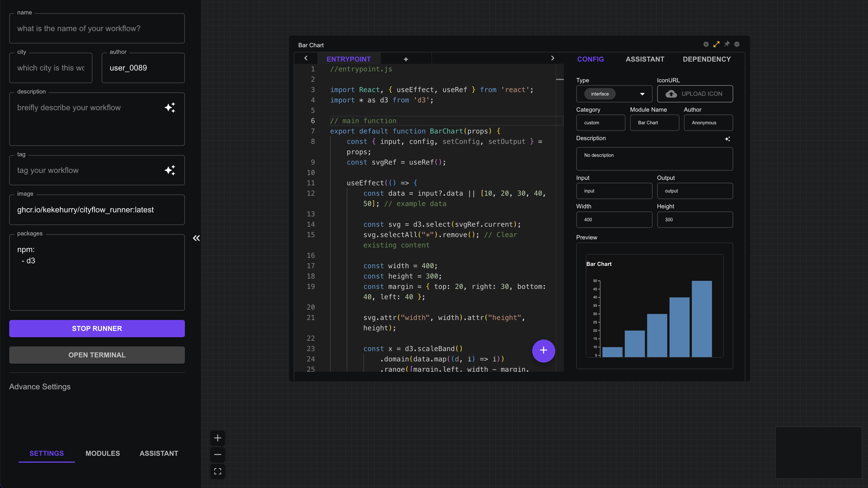Click the image field with cityflow_runner
Screen dimensions: 868x488
97,210
